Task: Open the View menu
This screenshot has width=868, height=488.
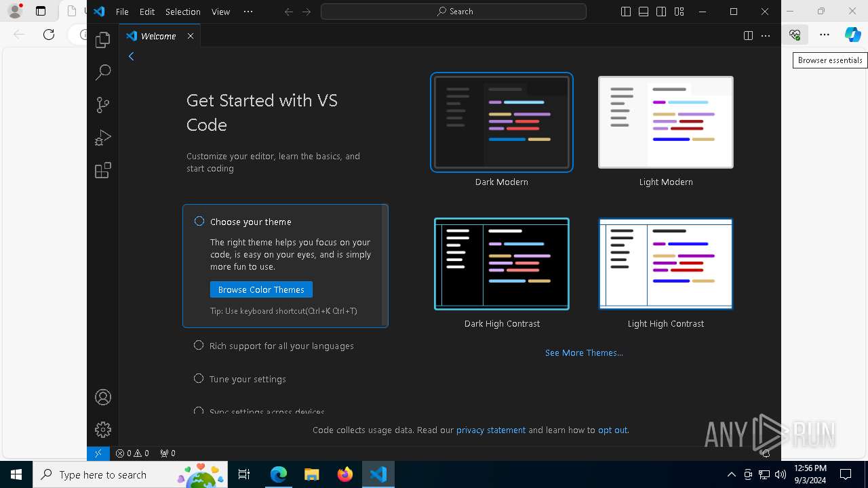Action: (x=220, y=12)
